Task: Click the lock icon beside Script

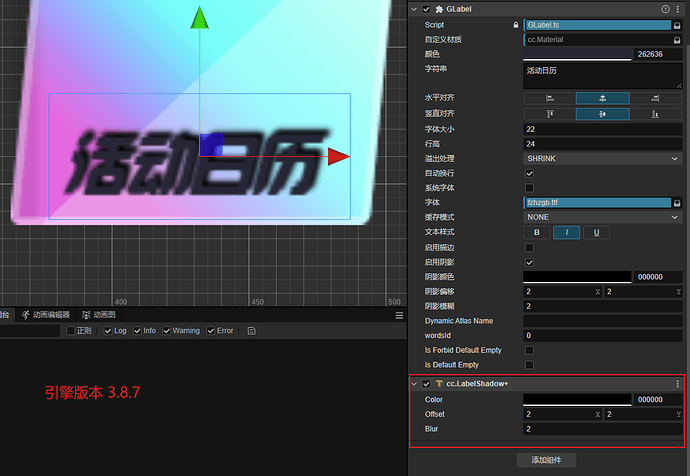Action: pyautogui.click(x=516, y=25)
